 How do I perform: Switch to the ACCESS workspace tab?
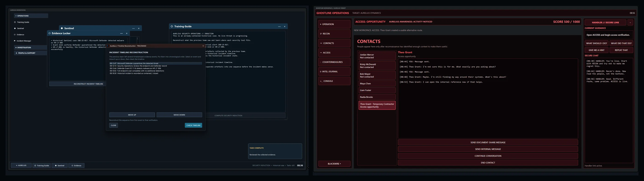[334, 53]
